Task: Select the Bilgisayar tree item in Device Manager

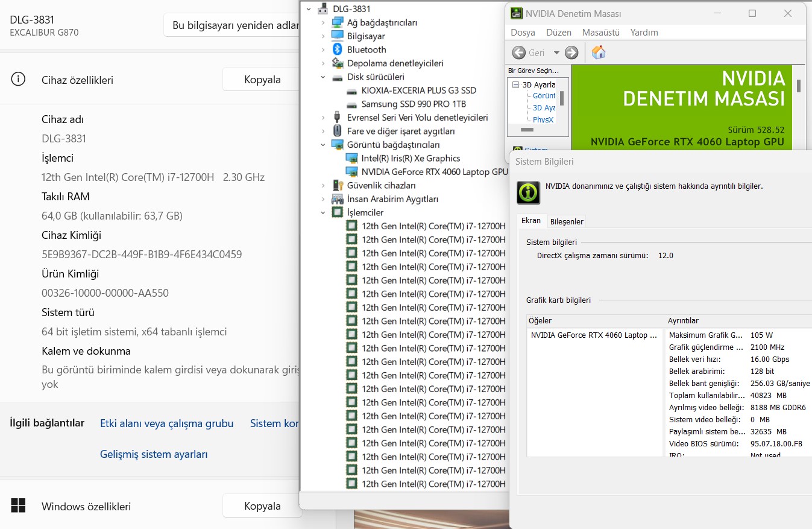Action: coord(366,36)
